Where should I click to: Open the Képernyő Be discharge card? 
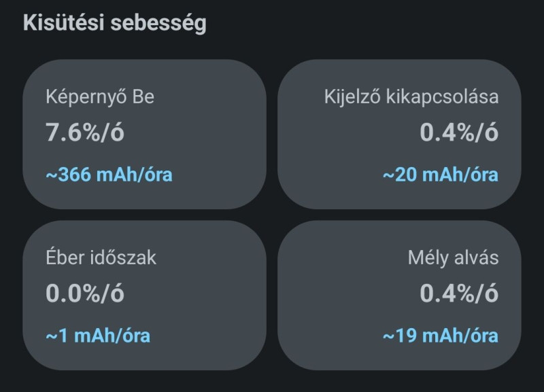[144, 135]
